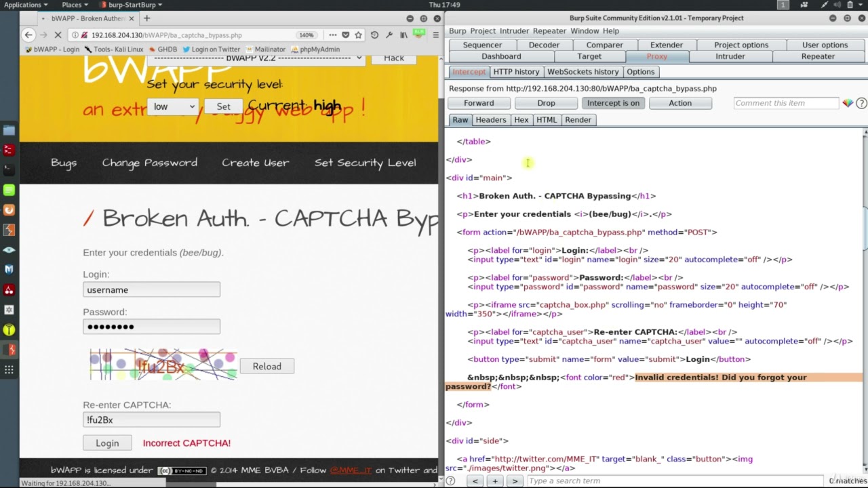
Task: Switch to Decoder tab
Action: [544, 45]
